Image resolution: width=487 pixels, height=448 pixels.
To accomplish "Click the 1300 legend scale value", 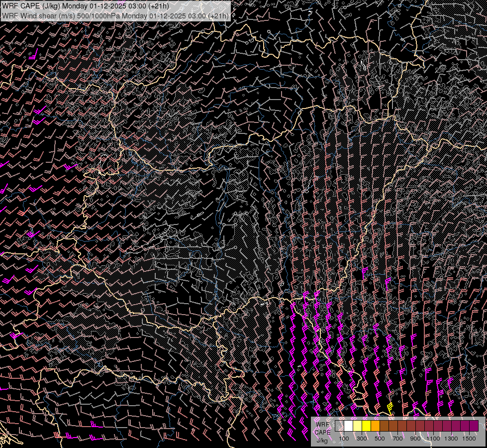I will [451, 439].
